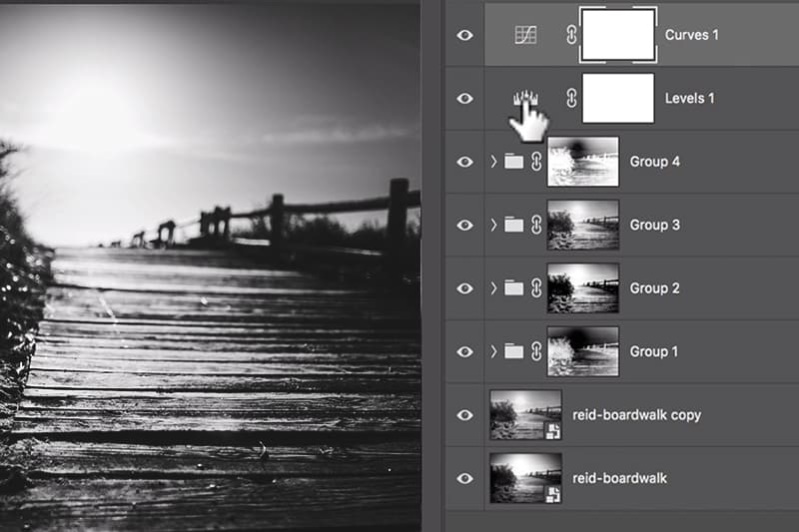Select the Curves 1 layer mask thumbnail
799x532 pixels.
(x=617, y=35)
